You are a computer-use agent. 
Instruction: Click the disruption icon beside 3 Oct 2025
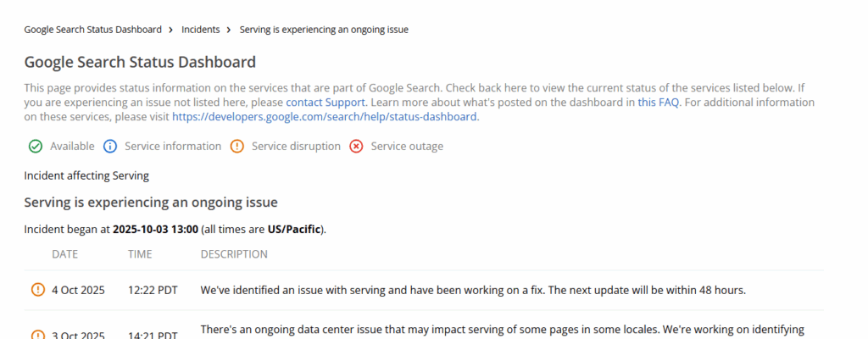pos(37,335)
